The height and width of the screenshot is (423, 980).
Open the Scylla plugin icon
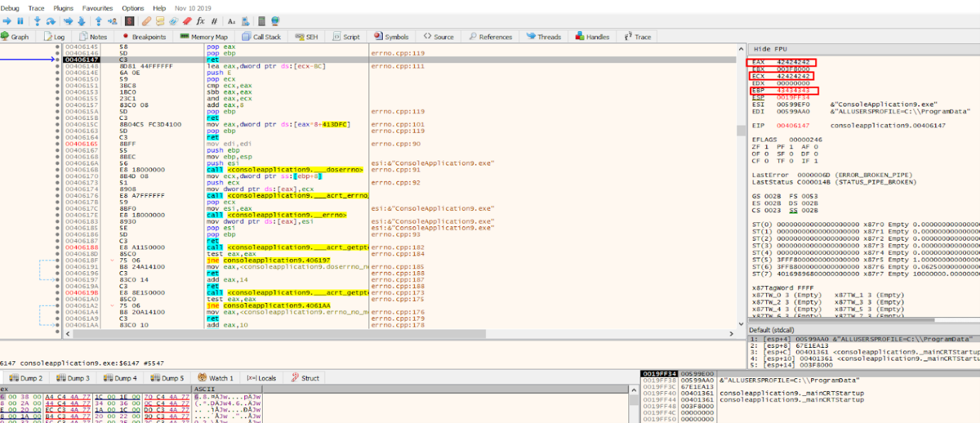pyautogui.click(x=129, y=21)
